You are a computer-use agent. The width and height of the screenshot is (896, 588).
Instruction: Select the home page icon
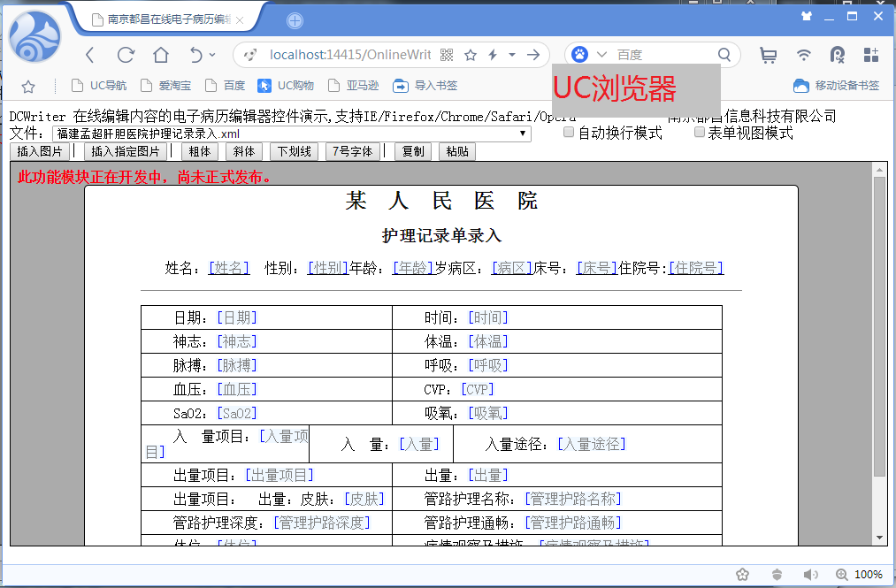[x=159, y=54]
